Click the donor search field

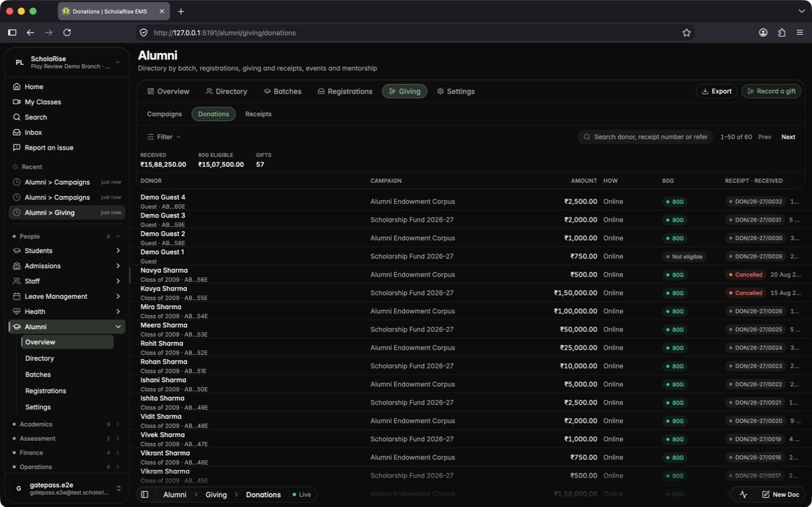pyautogui.click(x=646, y=137)
